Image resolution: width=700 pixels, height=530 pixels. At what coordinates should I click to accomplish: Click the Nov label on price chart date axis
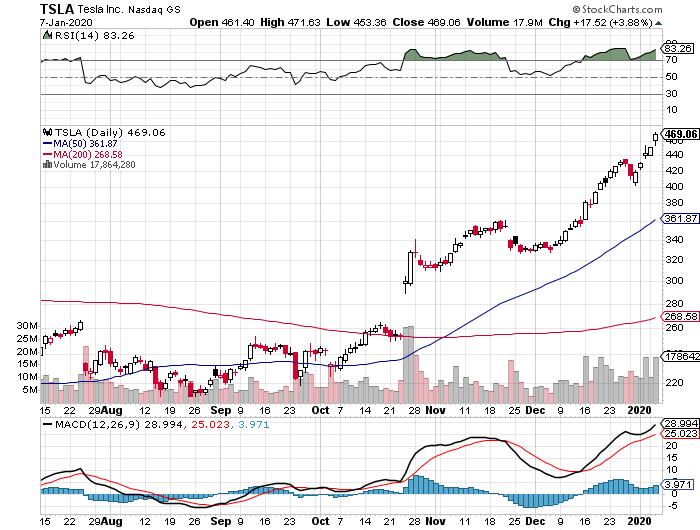pos(435,410)
